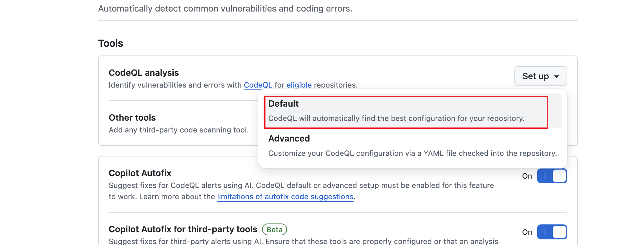Click the 'Automatically detect common vulnerabilities' description

click(225, 8)
